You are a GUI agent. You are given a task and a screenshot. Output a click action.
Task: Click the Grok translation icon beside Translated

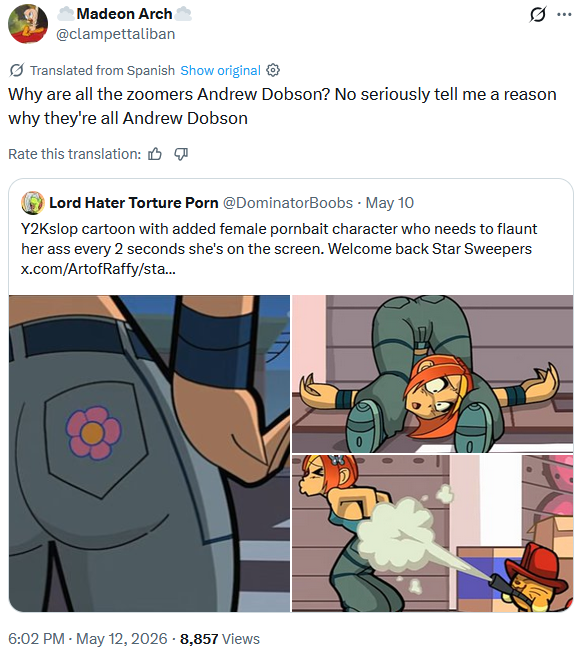(16, 70)
